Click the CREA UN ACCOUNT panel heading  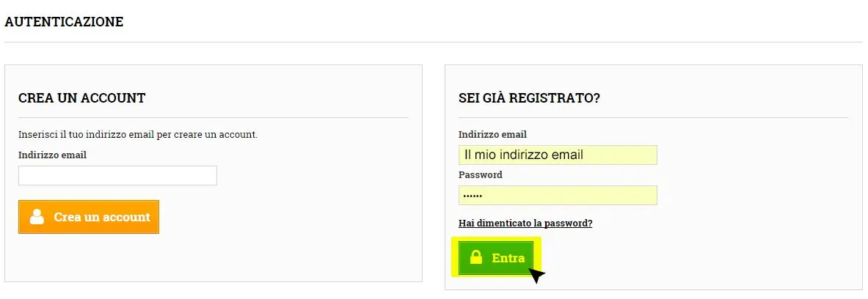(82, 98)
